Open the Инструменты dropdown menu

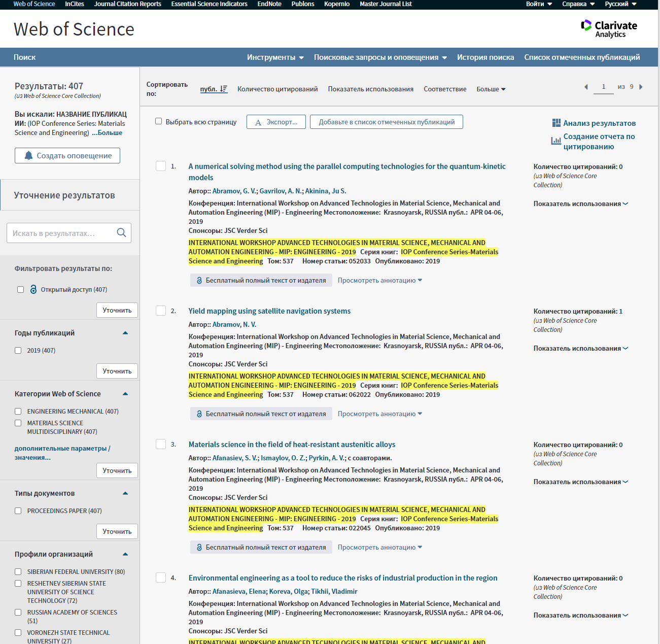(x=275, y=57)
